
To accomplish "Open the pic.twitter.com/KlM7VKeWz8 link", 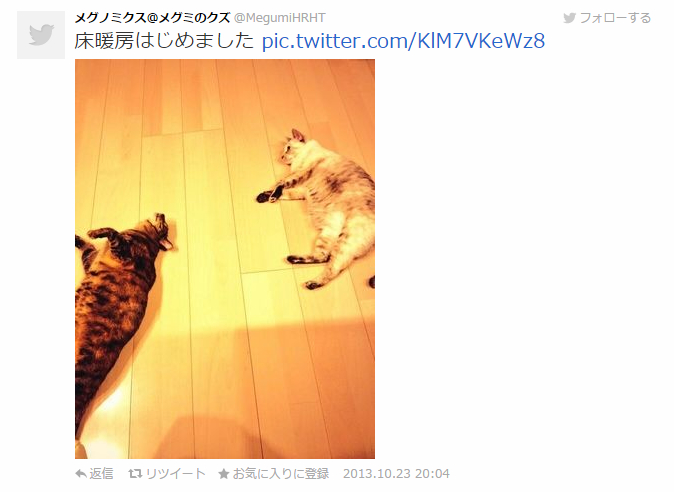I will pos(403,41).
